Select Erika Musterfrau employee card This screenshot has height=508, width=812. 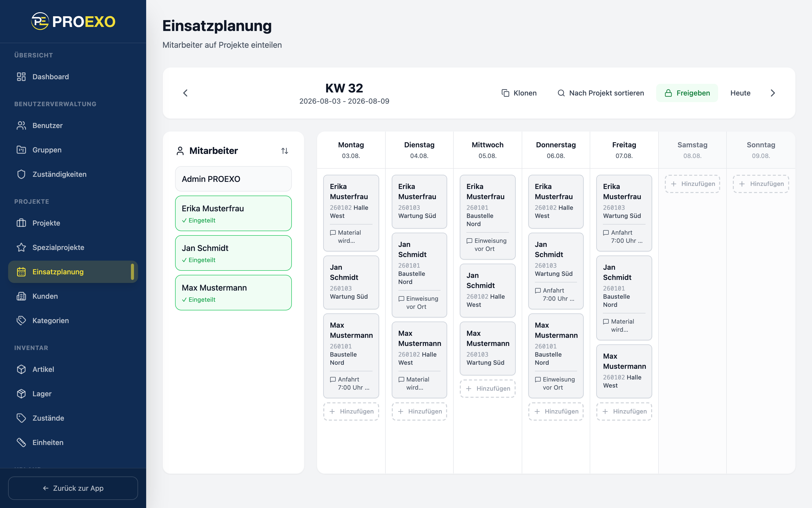click(x=233, y=213)
